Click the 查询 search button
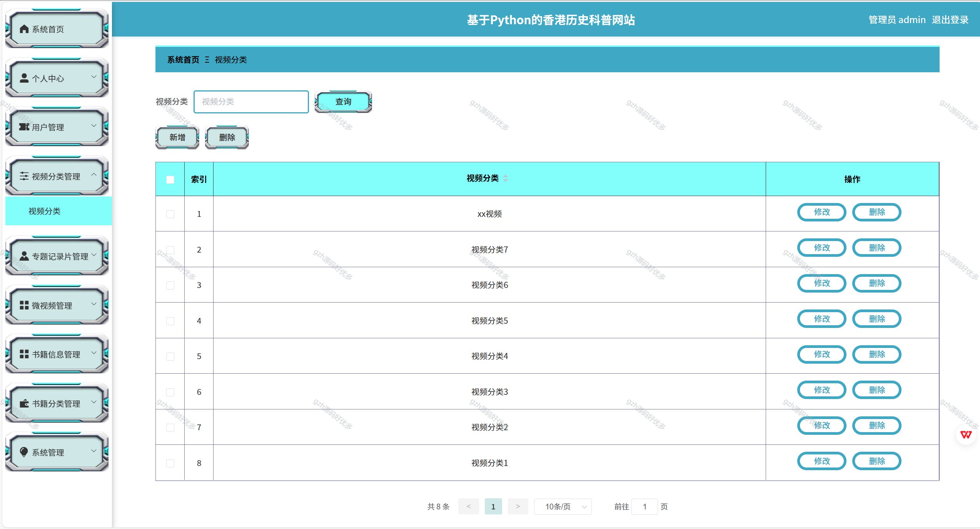 pyautogui.click(x=343, y=101)
